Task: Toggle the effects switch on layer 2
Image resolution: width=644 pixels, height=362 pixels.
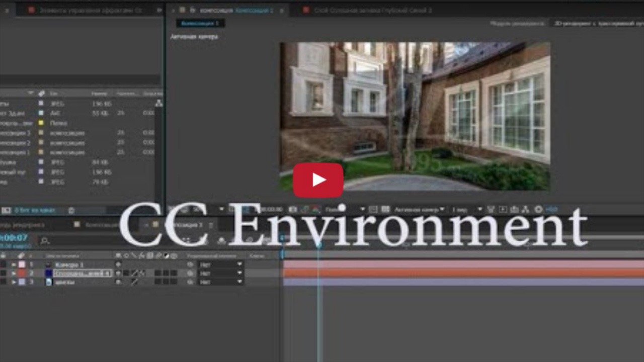Action: (x=142, y=274)
